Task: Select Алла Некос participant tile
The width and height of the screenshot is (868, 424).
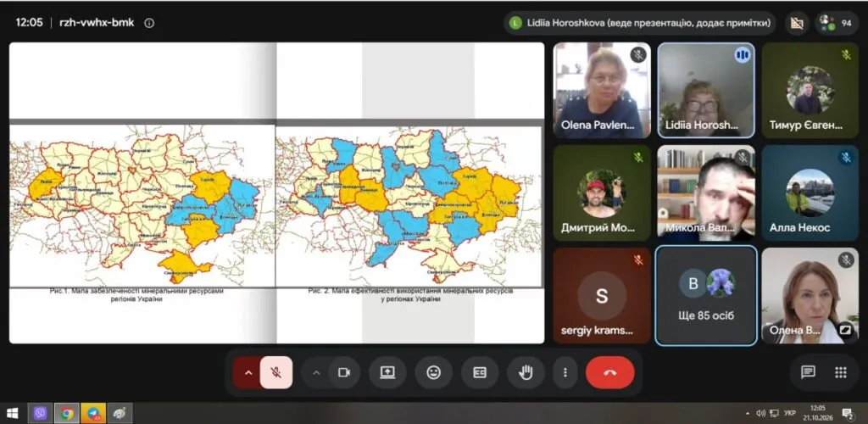Action: coord(810,193)
